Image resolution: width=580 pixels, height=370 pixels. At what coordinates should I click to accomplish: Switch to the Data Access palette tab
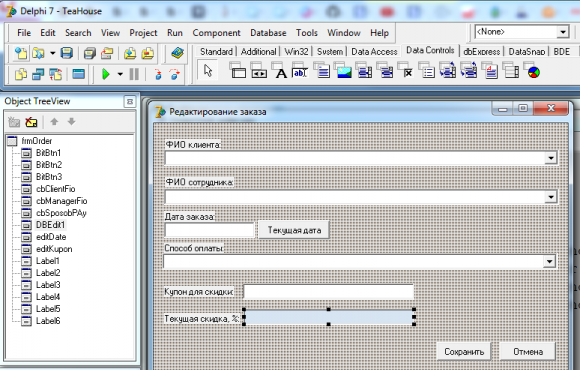374,52
